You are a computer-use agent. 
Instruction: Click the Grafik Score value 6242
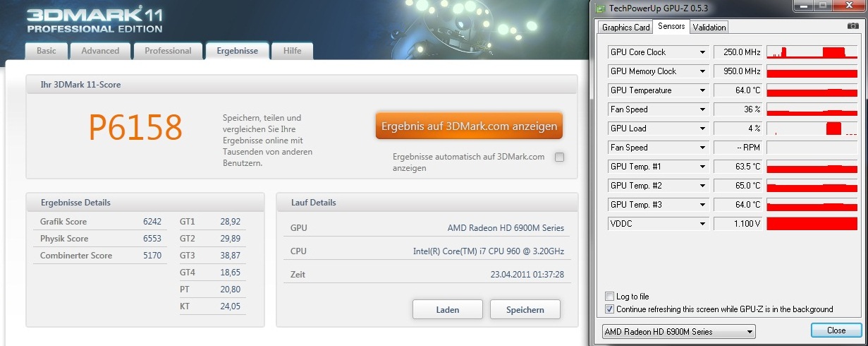pyautogui.click(x=152, y=222)
